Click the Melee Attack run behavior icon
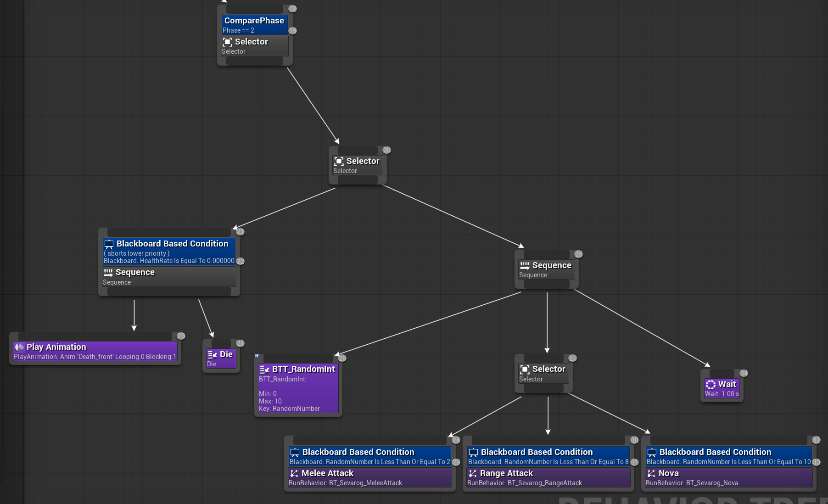Screen dimensions: 828x504 point(294,474)
